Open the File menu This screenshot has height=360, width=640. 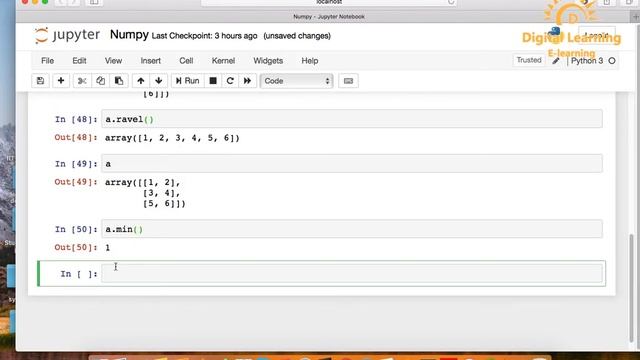point(47,61)
